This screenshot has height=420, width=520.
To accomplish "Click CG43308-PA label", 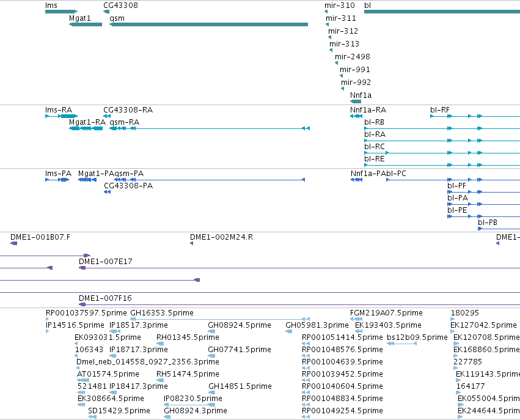I will tap(128, 186).
